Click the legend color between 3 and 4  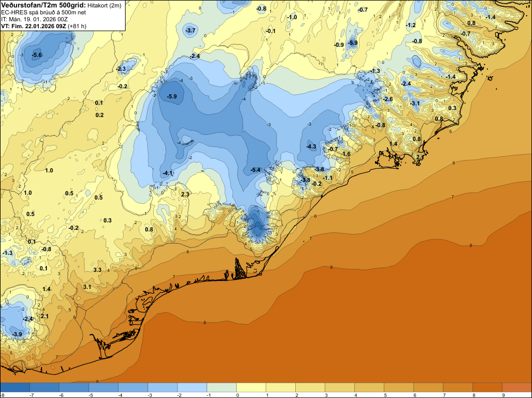pos(339,387)
